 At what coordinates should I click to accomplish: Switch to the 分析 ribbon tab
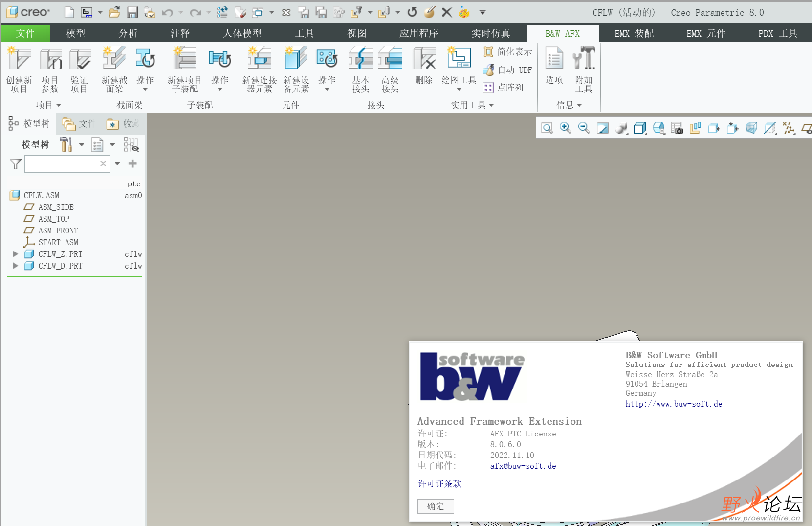[x=128, y=33]
